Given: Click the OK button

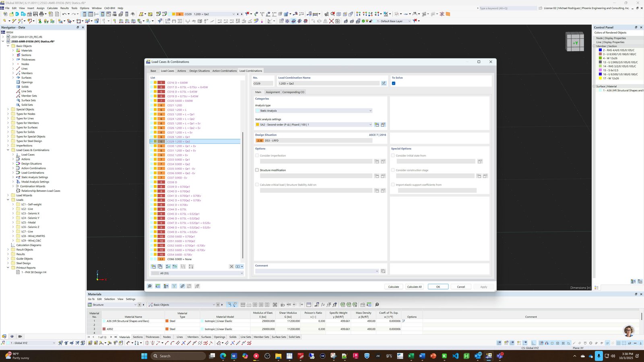Looking at the screenshot, I should [x=438, y=287].
